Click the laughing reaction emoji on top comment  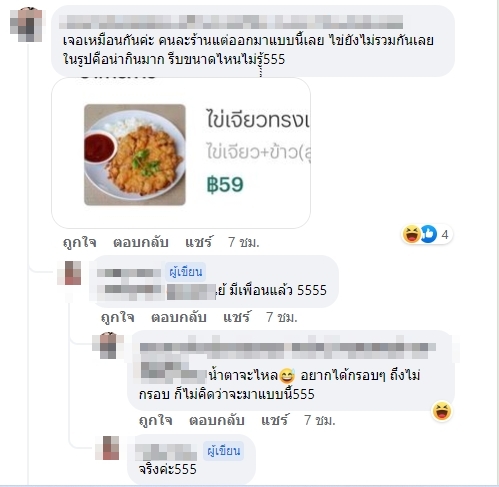(x=411, y=234)
